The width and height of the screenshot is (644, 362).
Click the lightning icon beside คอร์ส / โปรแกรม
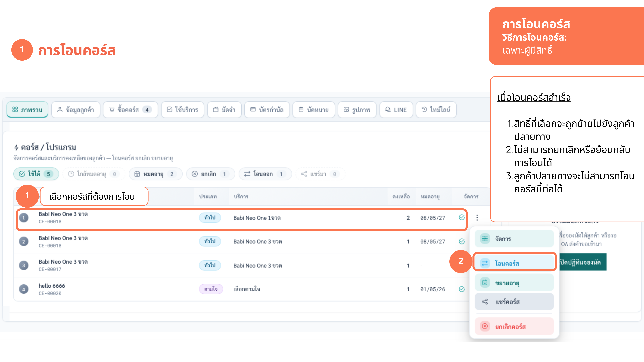click(x=16, y=148)
